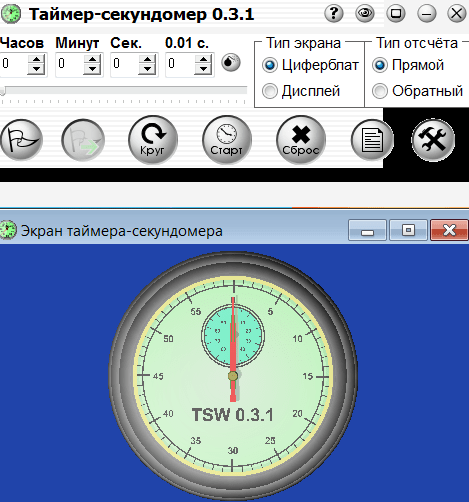Image resolution: width=469 pixels, height=502 pixels.
Task: Start the timer with Старт button
Action: tap(227, 140)
